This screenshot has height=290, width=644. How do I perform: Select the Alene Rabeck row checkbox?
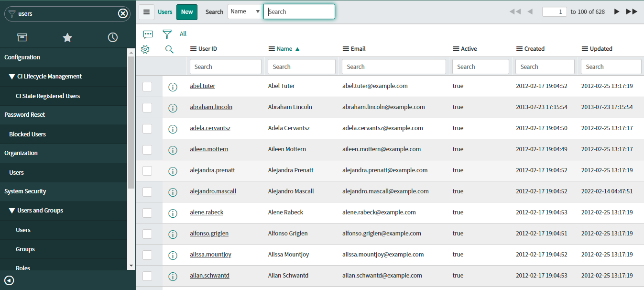point(147,212)
